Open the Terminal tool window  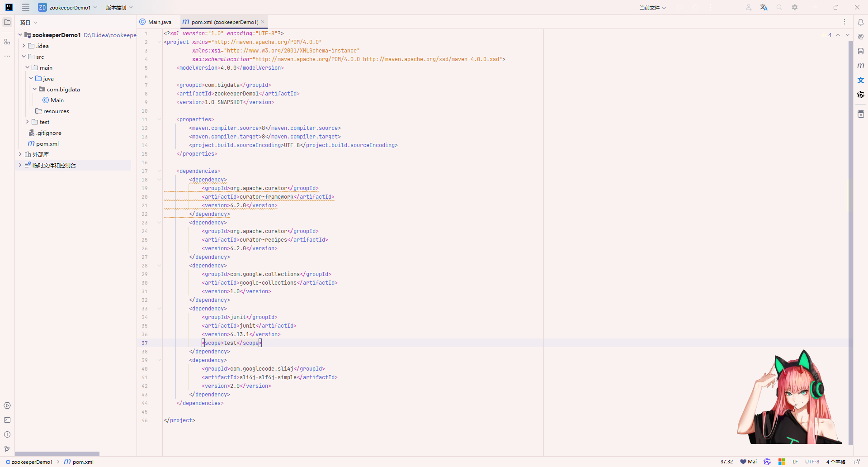tap(7, 420)
